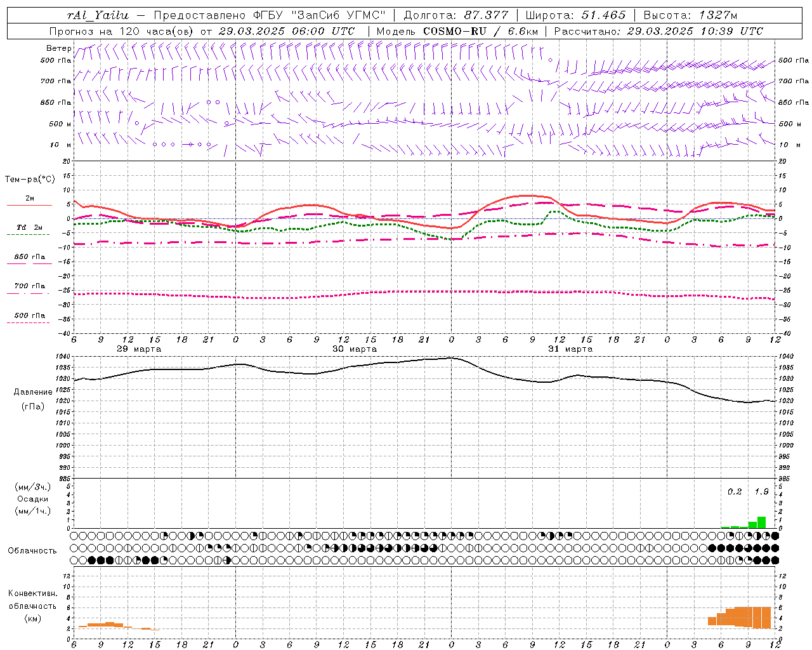
Task: Select the text Прогноз на 120 часа(ов)
Action: (122, 31)
